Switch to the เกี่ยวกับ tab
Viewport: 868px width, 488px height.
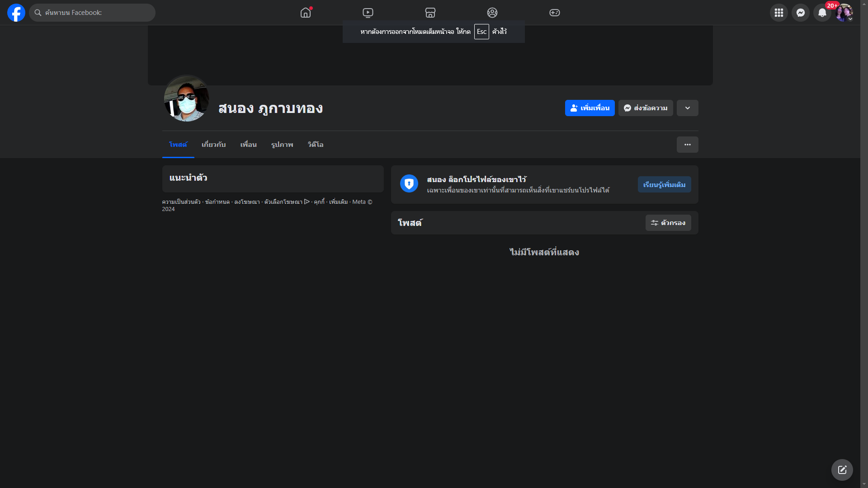[213, 145]
